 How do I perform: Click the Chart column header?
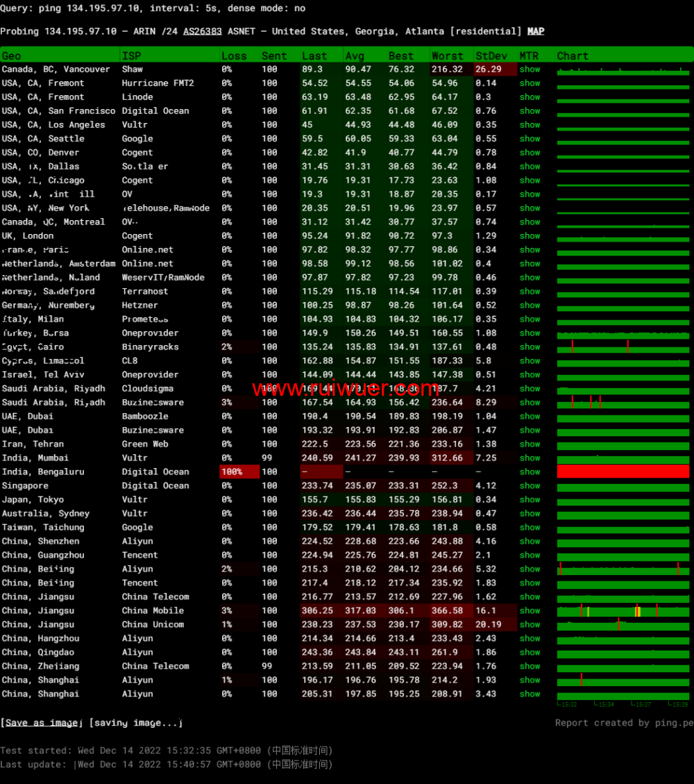click(x=573, y=56)
